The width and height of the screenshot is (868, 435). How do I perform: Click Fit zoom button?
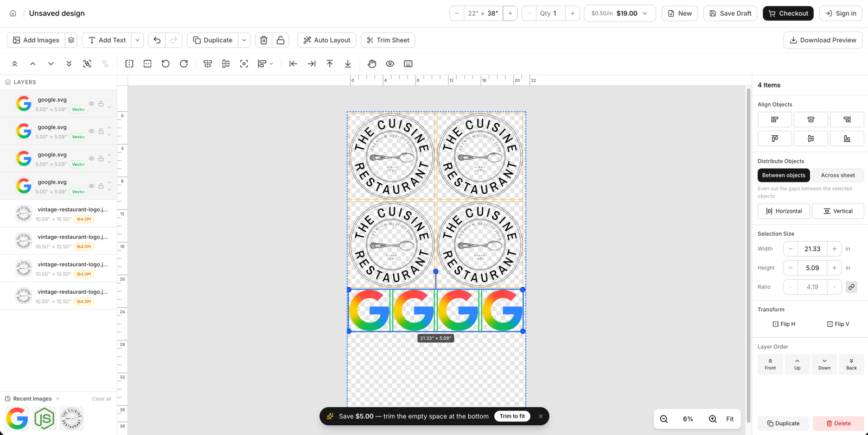point(730,419)
